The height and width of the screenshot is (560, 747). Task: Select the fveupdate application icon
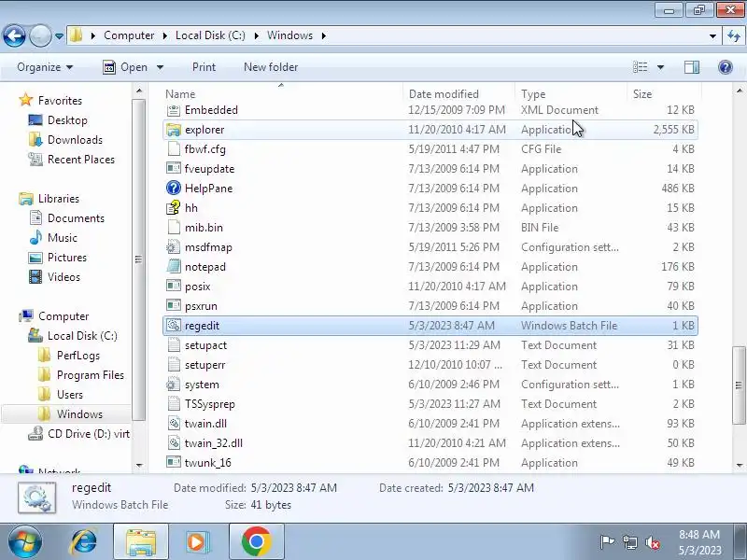(174, 169)
